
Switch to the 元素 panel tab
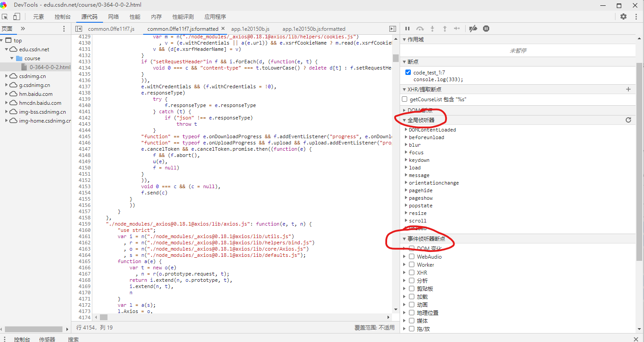[x=38, y=17]
